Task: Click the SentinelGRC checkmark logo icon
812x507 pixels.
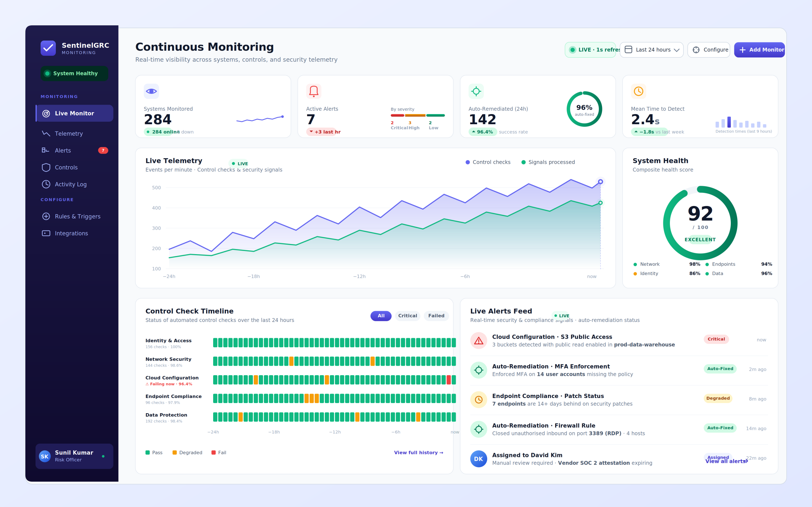Action: [x=48, y=48]
